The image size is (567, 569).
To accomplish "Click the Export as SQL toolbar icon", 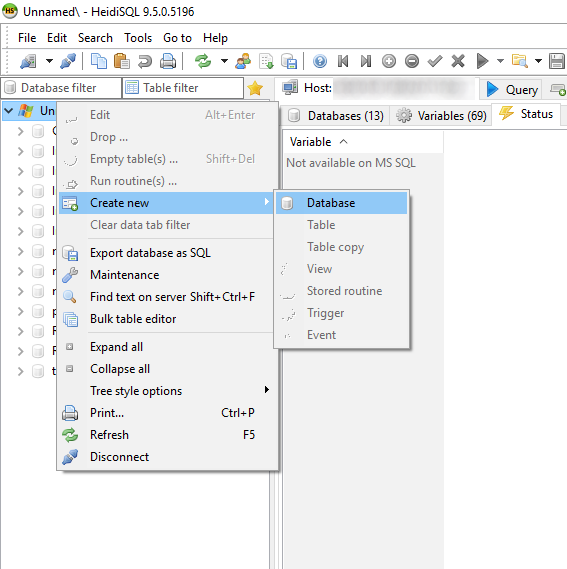I will (x=289, y=61).
